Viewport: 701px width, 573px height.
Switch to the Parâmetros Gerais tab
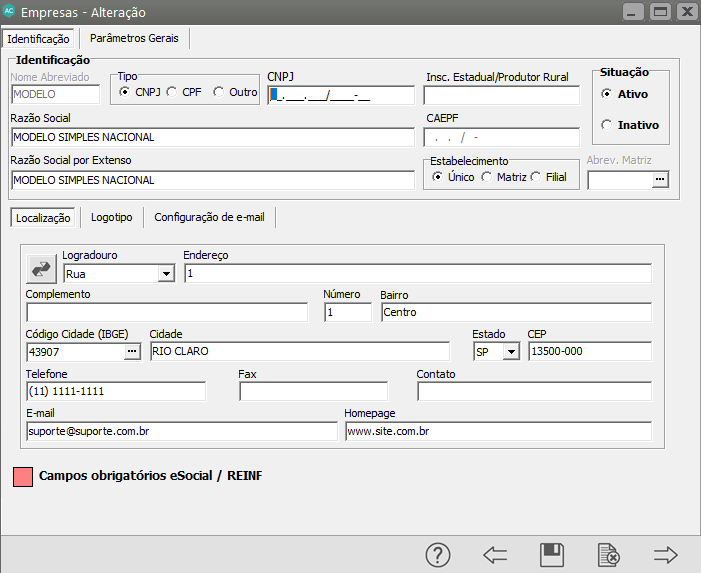click(x=134, y=38)
